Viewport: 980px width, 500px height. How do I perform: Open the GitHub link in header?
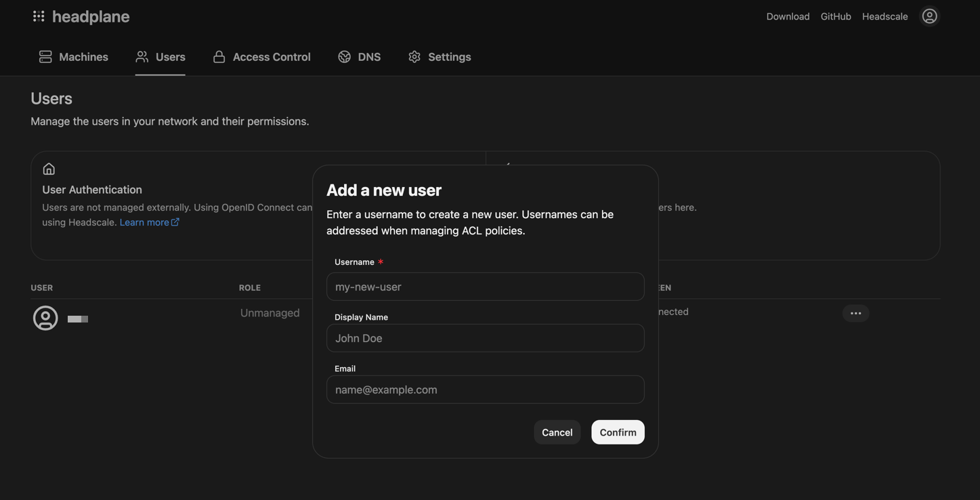point(835,16)
